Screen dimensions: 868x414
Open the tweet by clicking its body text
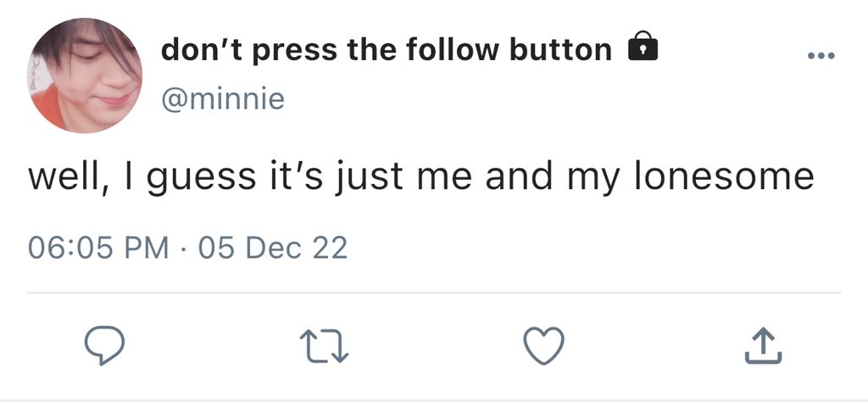(x=420, y=177)
